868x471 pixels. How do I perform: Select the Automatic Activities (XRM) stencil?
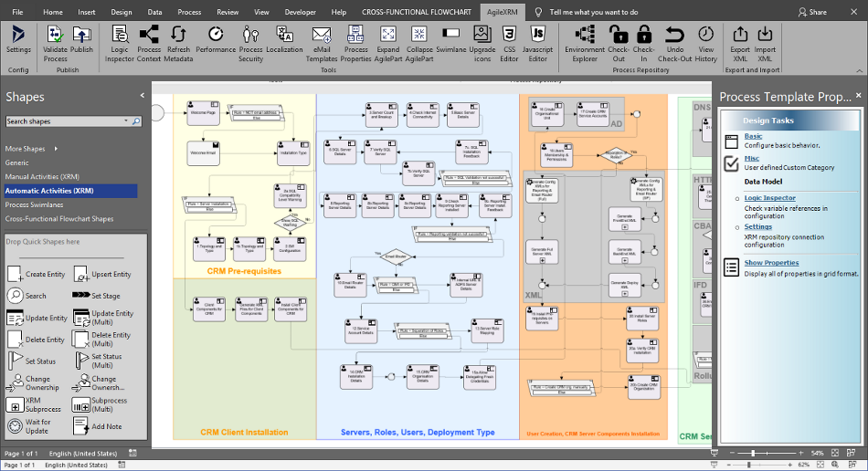pyautogui.click(x=70, y=191)
